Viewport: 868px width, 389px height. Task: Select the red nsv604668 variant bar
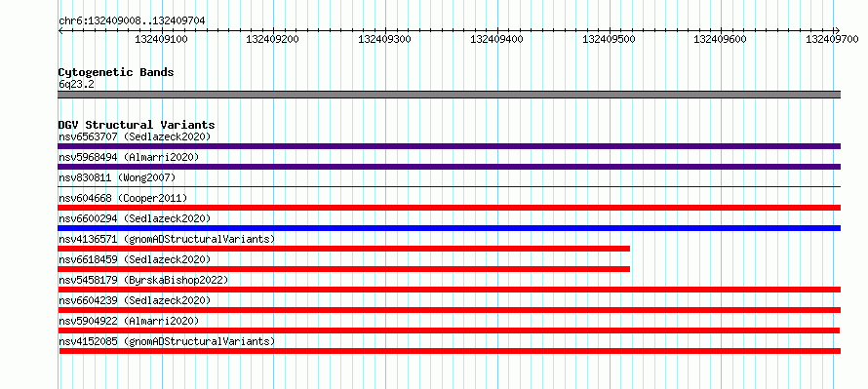[x=449, y=208]
